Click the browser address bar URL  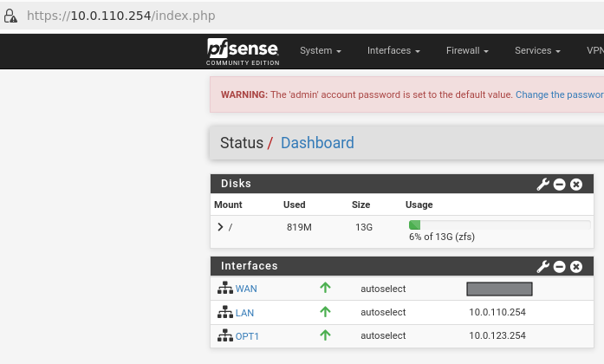[121, 16]
